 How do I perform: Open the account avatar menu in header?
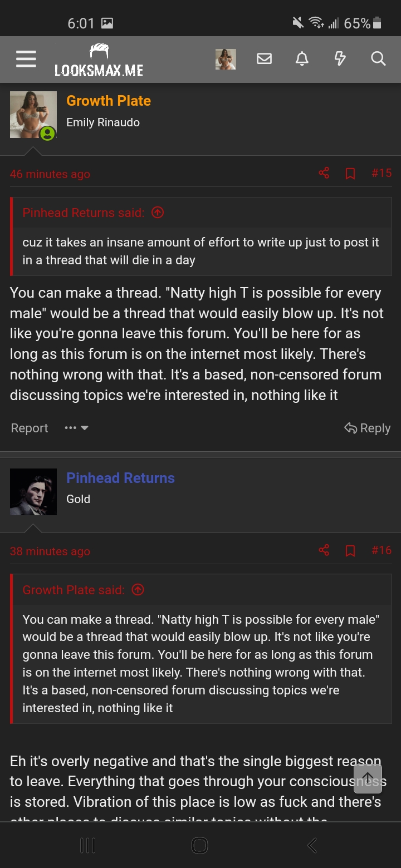click(226, 59)
